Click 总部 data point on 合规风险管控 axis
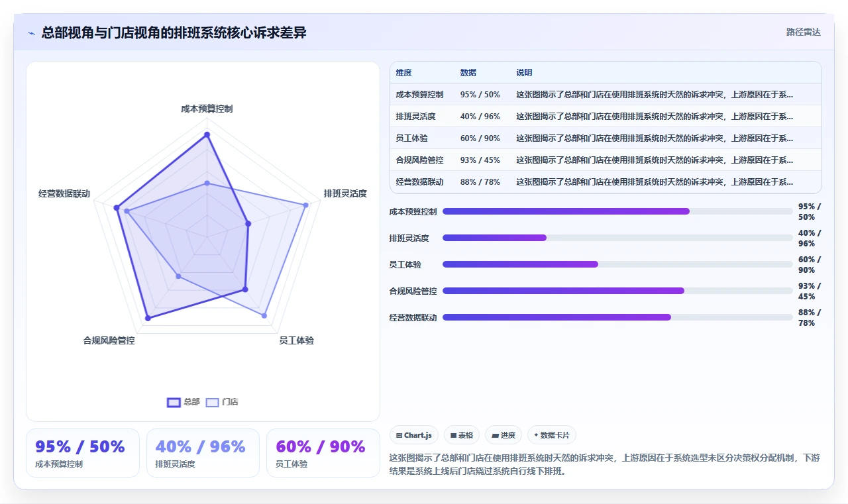The height and width of the screenshot is (504, 848). [147, 319]
